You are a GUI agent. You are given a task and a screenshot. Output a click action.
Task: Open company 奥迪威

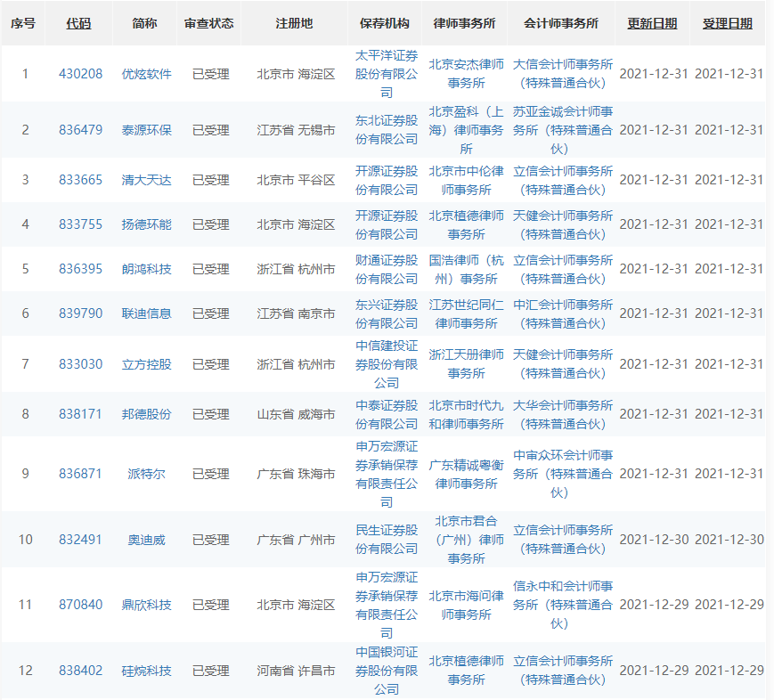point(147,540)
